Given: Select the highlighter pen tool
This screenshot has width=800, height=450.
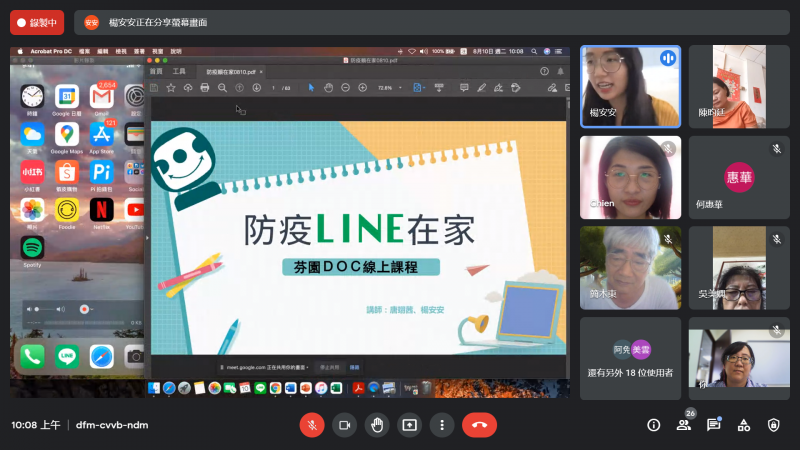Looking at the screenshot, I should 481,88.
